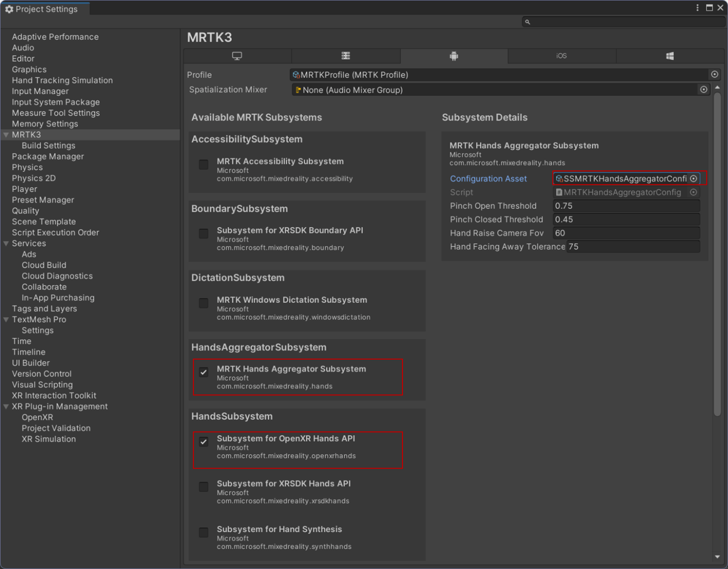Select OpenXR under XR Plug-in Management
The image size is (728, 569).
click(x=37, y=417)
